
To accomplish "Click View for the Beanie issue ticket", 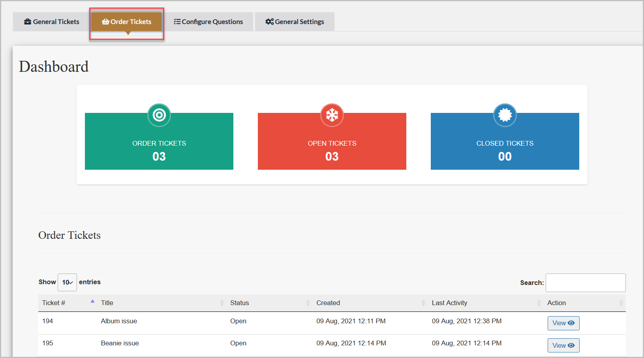I will pos(563,345).
